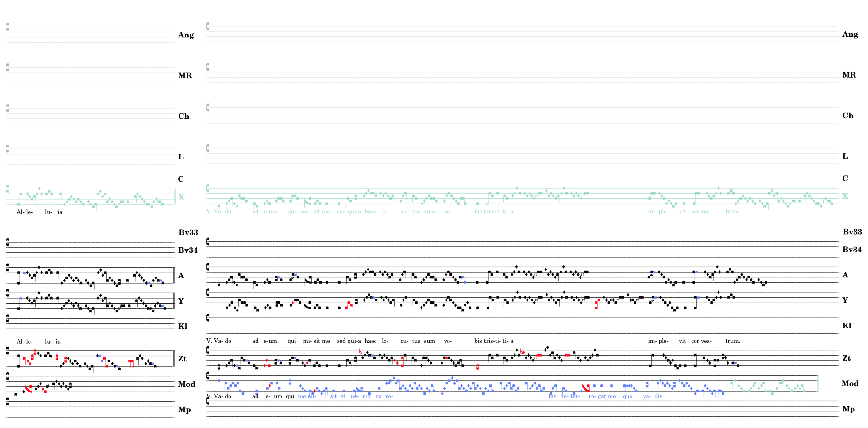Click the green lyric 'trum.' under X staff

(733, 212)
